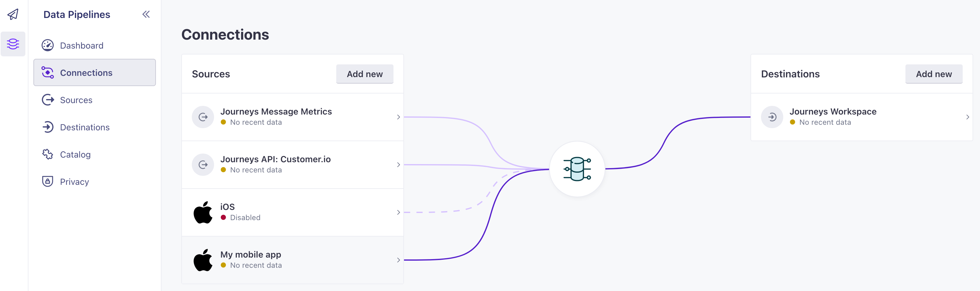Click the Catalog puzzle icon
The image size is (980, 291).
[x=48, y=154]
